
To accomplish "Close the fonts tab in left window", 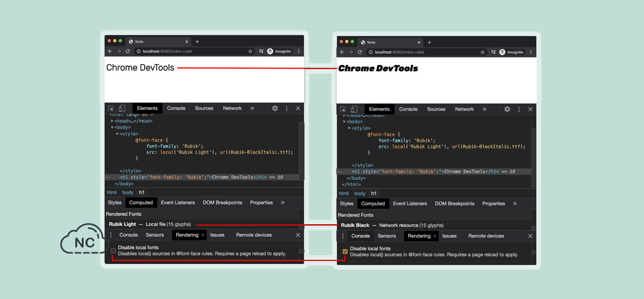I will [x=187, y=42].
